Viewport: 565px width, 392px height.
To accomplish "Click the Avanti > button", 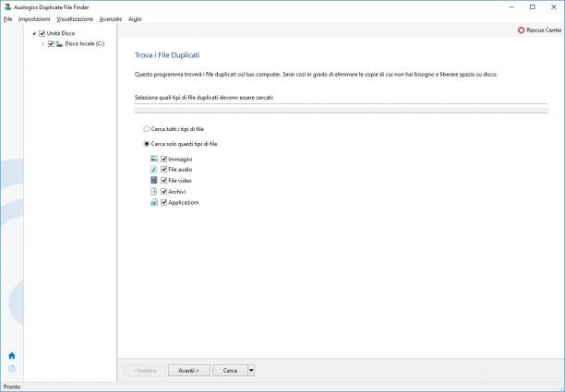I will [189, 370].
